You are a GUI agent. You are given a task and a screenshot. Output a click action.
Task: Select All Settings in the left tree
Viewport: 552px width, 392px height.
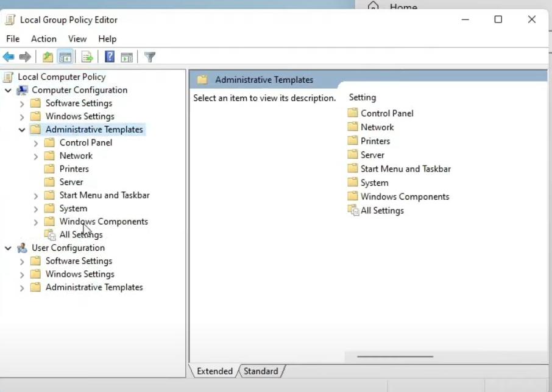[x=81, y=234]
